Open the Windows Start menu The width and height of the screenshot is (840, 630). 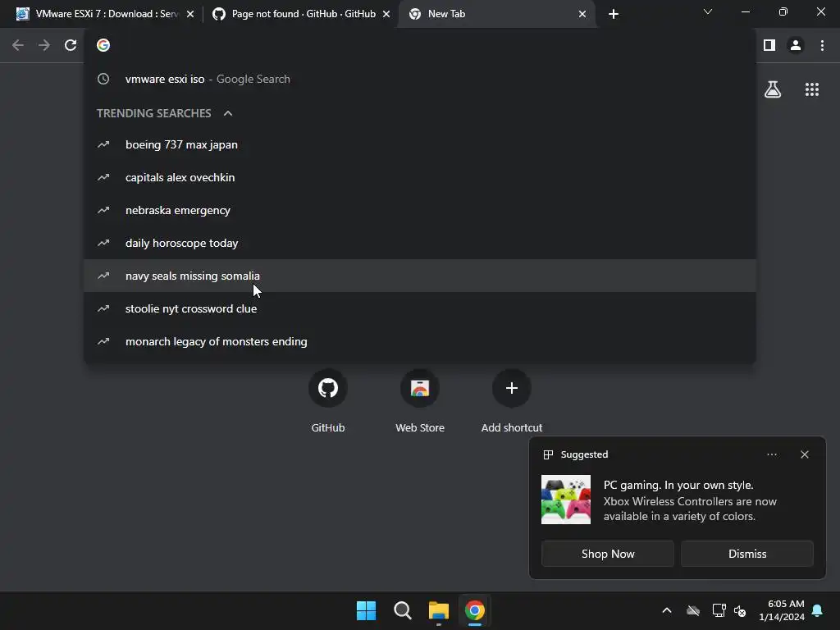(367, 610)
